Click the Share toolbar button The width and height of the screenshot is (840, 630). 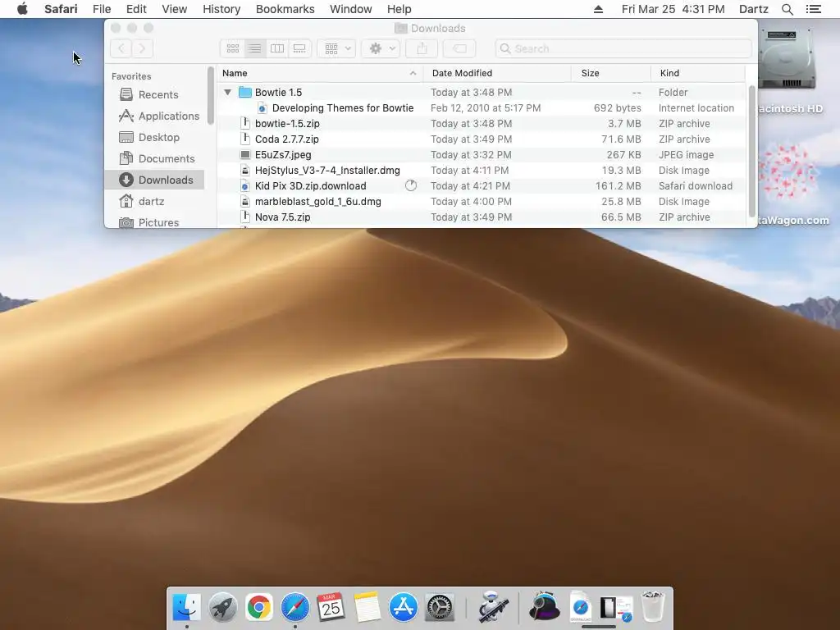pyautogui.click(x=422, y=48)
